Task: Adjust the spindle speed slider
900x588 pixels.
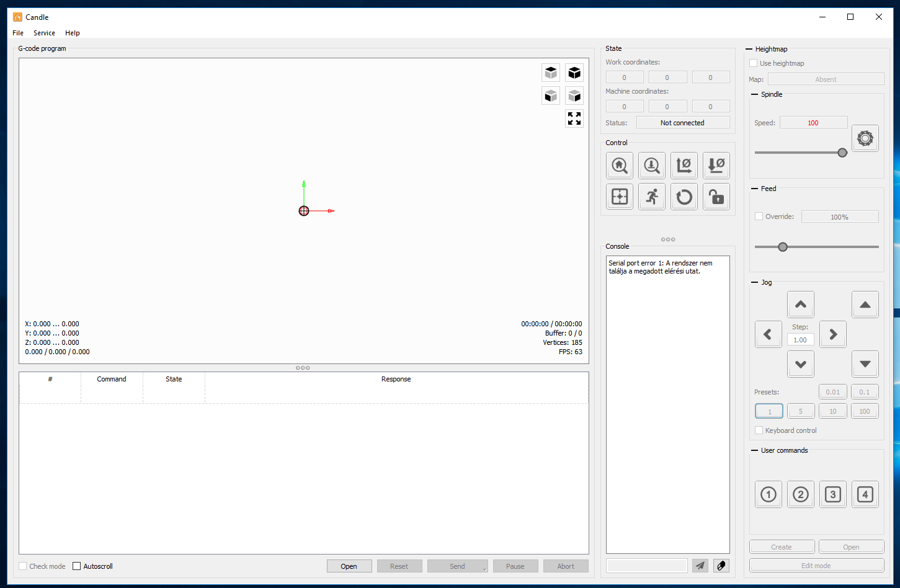Action: tap(842, 152)
